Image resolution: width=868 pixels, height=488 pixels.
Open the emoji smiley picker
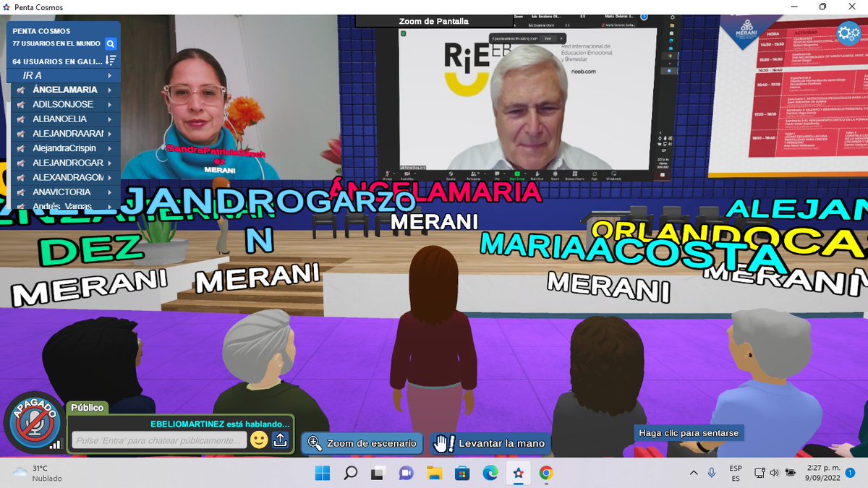(259, 440)
